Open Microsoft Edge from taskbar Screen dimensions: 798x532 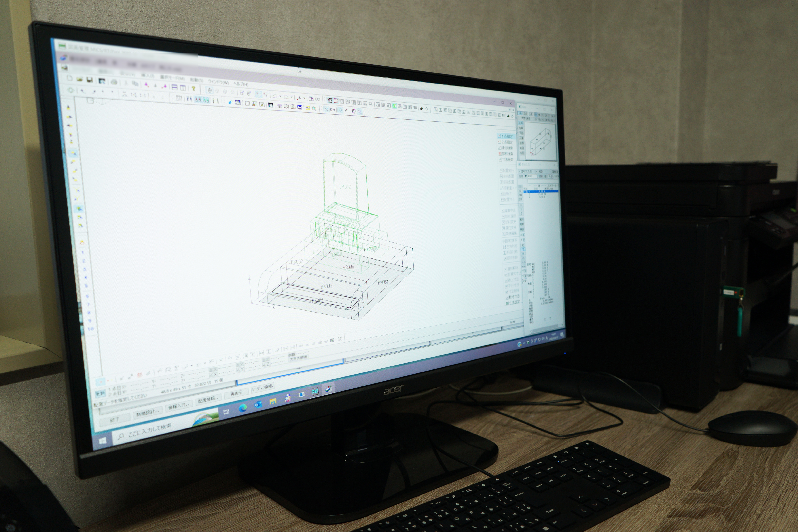(x=243, y=408)
